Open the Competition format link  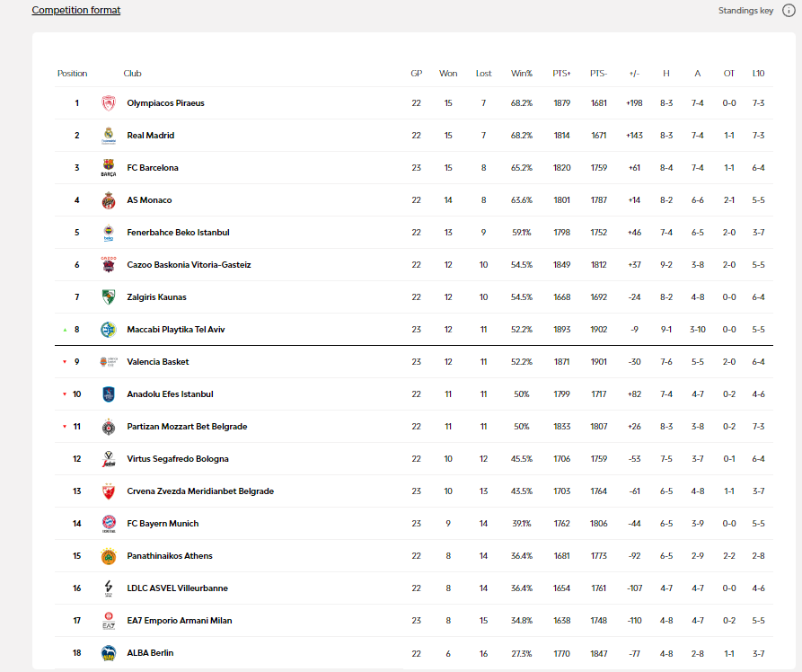(76, 10)
